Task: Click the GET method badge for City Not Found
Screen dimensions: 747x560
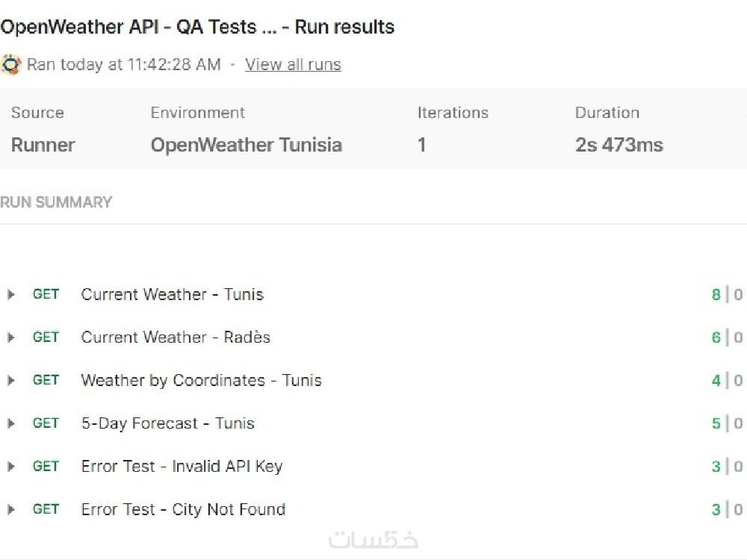Action: [x=46, y=509]
